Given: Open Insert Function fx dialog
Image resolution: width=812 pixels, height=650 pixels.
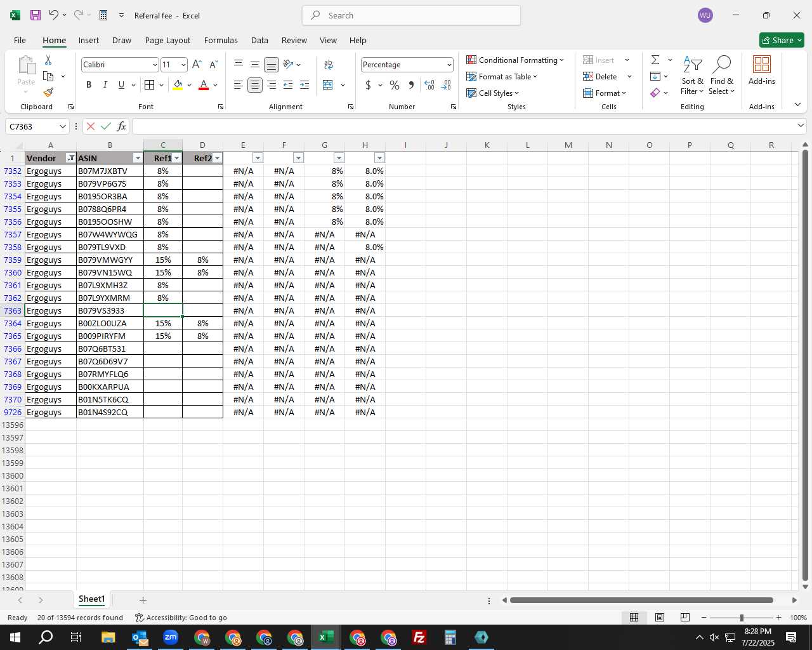Looking at the screenshot, I should click(121, 126).
